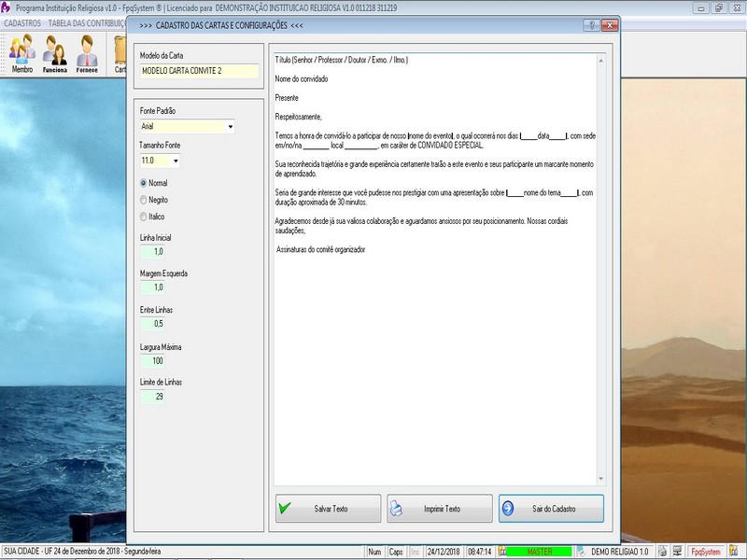Click the Largura Máxima field showing 100

[x=152, y=360]
